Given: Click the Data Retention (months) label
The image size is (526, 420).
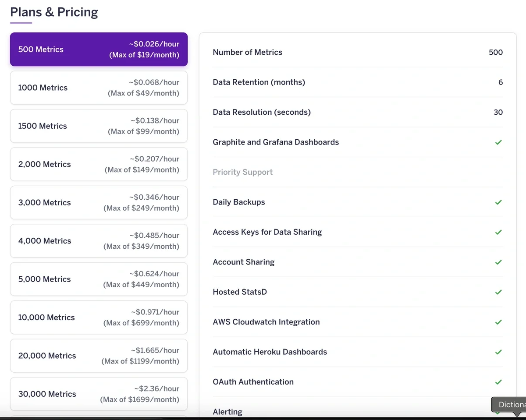Looking at the screenshot, I should (x=259, y=82).
